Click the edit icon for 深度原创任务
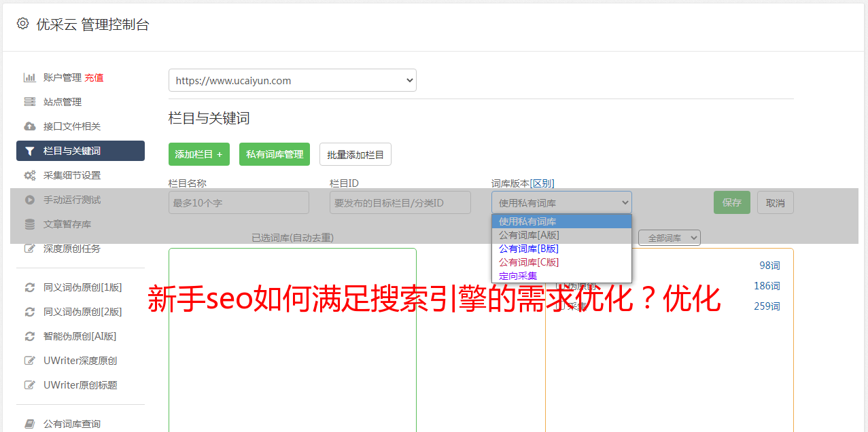 pyautogui.click(x=30, y=249)
